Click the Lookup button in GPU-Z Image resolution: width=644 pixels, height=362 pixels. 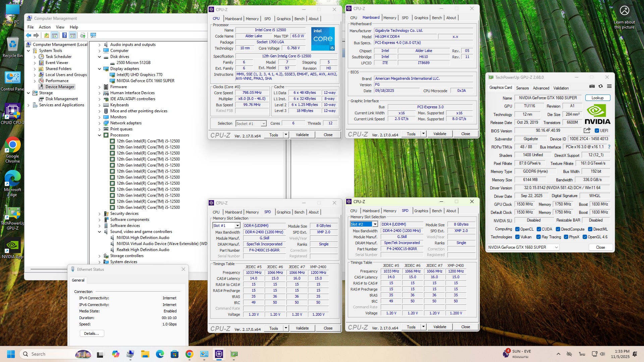click(597, 98)
